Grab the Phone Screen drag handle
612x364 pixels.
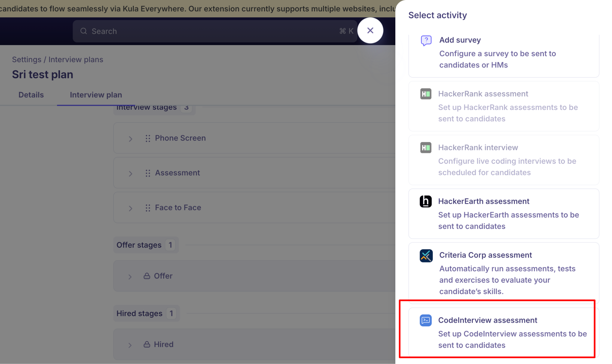(x=148, y=138)
